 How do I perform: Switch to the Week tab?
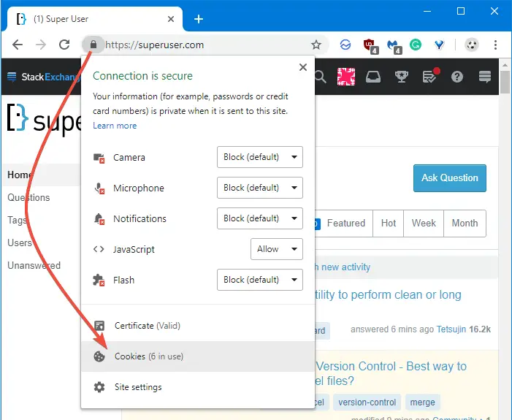pyautogui.click(x=424, y=224)
